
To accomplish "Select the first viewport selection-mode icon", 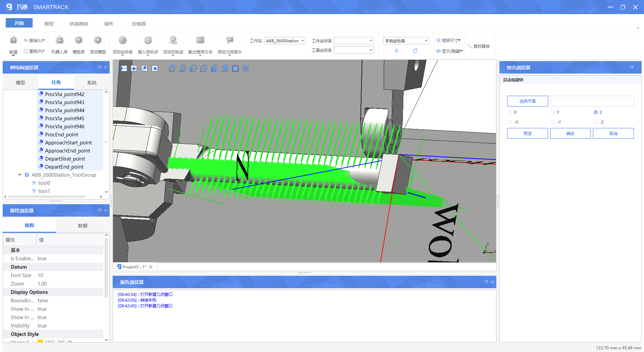I will pyautogui.click(x=124, y=69).
